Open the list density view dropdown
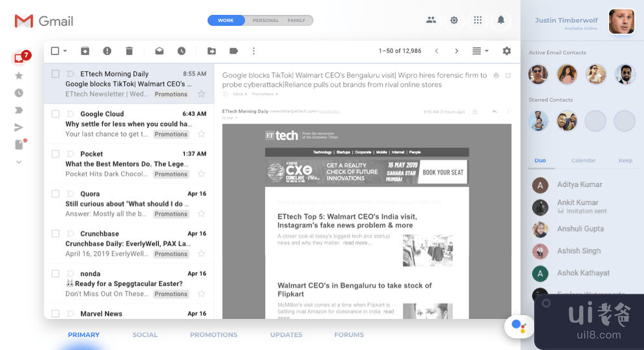The image size is (644, 350). (480, 51)
